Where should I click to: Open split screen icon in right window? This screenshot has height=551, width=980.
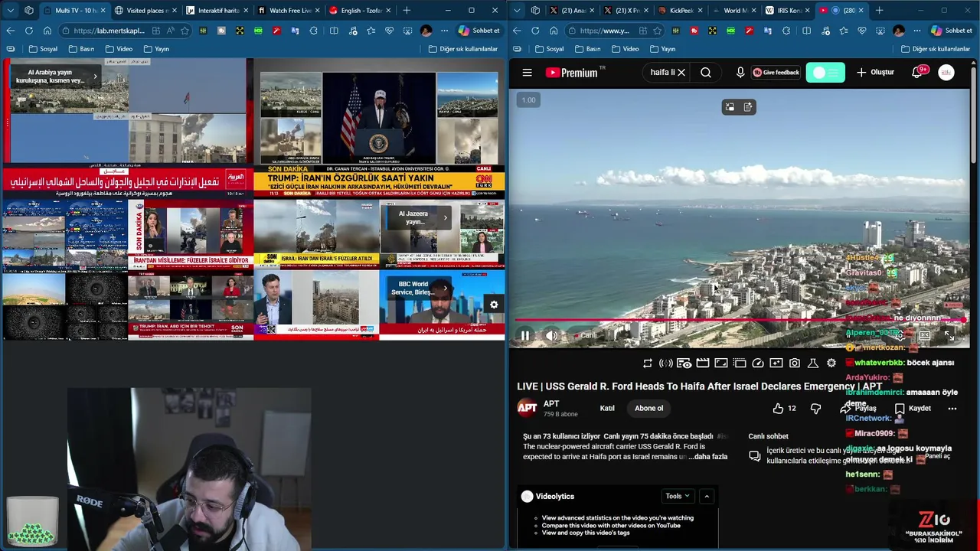point(806,31)
